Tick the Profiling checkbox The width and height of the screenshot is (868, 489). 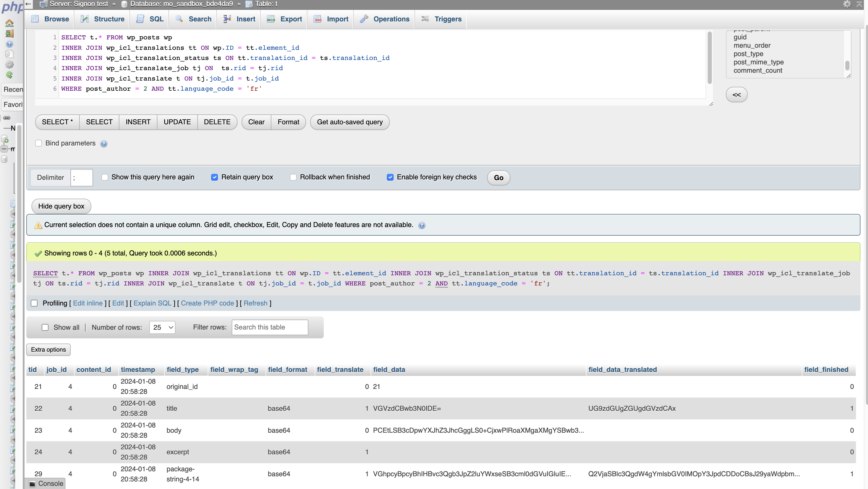point(34,303)
